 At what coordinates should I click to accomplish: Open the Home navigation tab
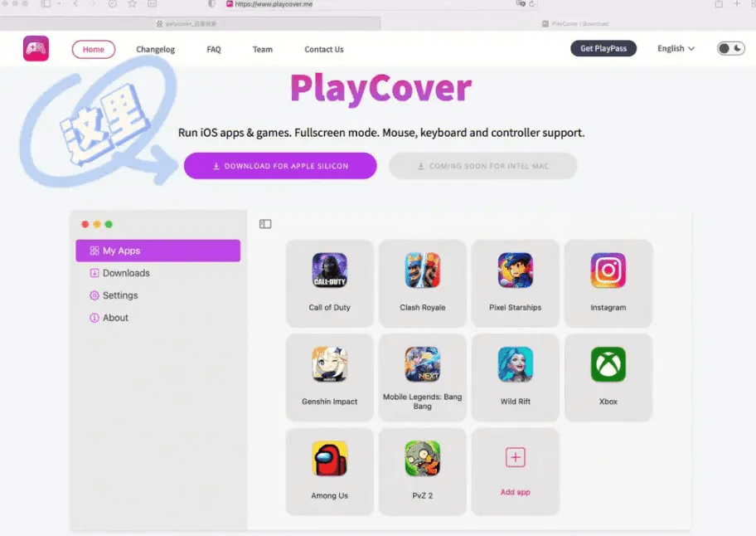tap(93, 49)
